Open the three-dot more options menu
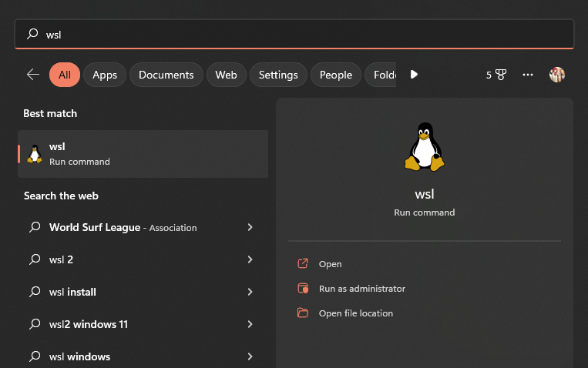The height and width of the screenshot is (368, 588). (x=528, y=75)
